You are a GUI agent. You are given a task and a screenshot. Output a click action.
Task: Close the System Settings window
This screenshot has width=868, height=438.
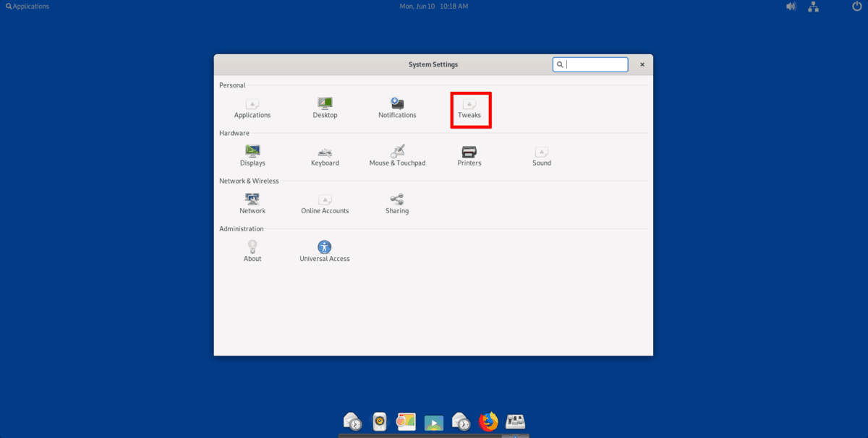click(642, 64)
